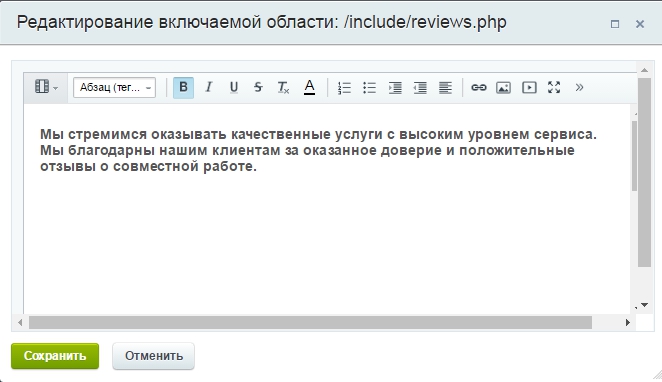Image resolution: width=662 pixels, height=382 pixels.
Task: Click the horizontal scrollbar right arrow
Action: pyautogui.click(x=627, y=322)
